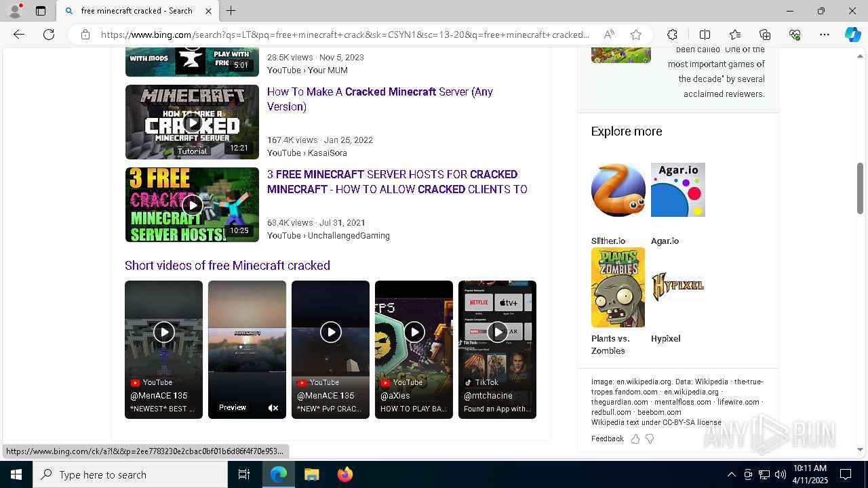868x488 pixels.
Task: Enable Read aloud in address bar
Action: [x=609, y=35]
